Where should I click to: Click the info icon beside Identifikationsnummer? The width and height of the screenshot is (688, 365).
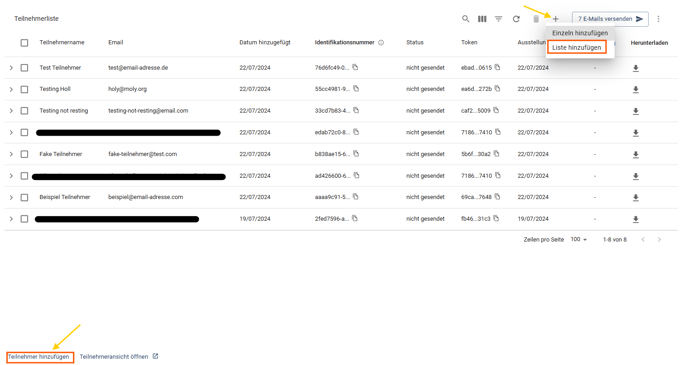(x=381, y=43)
